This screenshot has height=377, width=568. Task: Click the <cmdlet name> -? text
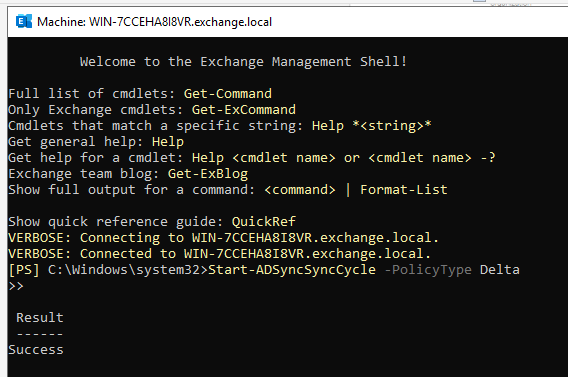(432, 158)
